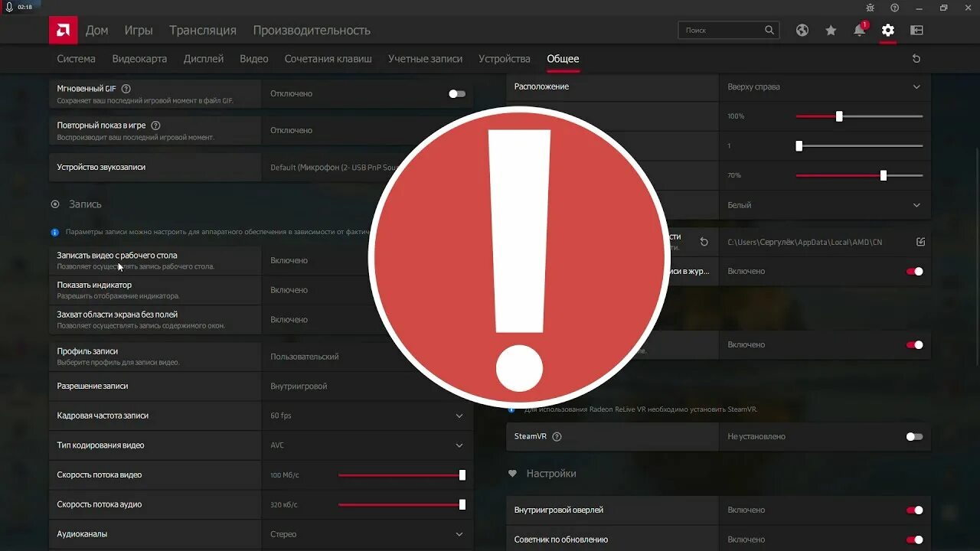Open the AMD Radeon logo home icon
This screenshot has height=551, width=980.
pos(63,30)
